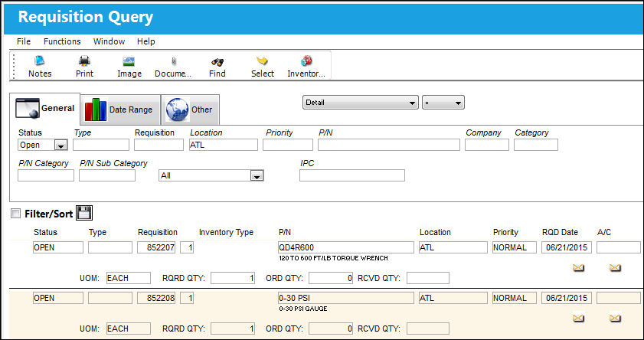Switch to the Date Range tab
644x340 pixels.
click(120, 110)
